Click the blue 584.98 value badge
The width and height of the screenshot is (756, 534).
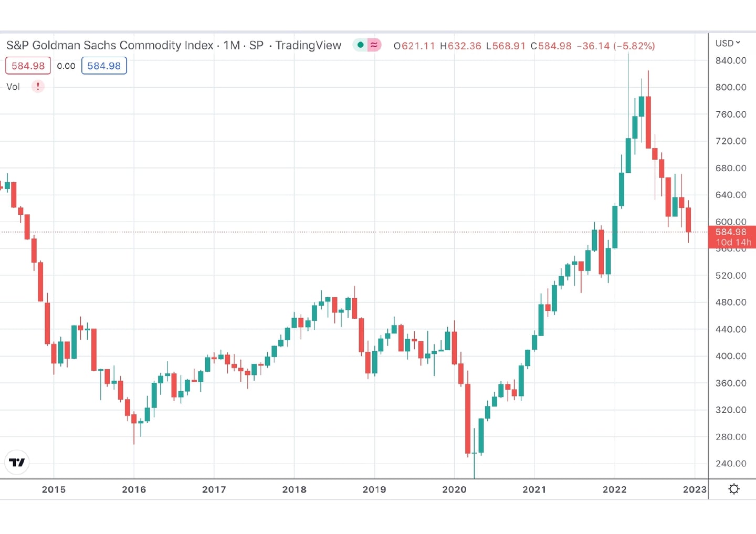(x=104, y=66)
